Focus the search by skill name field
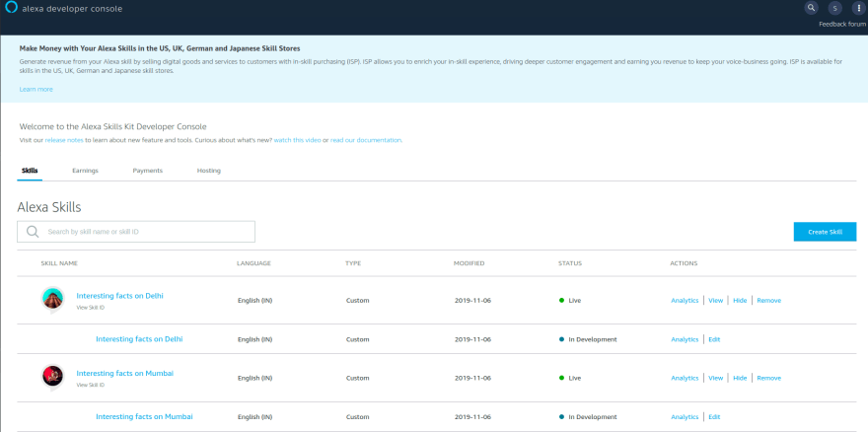The width and height of the screenshot is (868, 432). pos(136,232)
